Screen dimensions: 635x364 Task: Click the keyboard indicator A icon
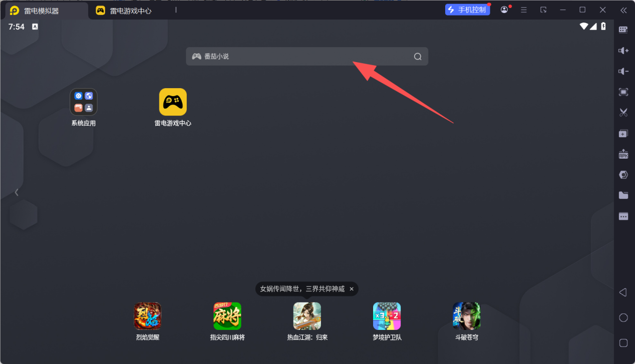pyautogui.click(x=35, y=27)
